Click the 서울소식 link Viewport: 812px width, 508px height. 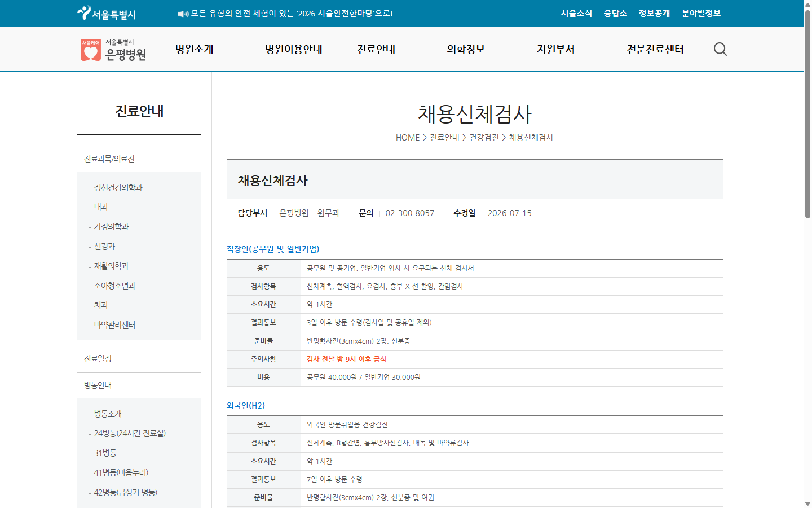(x=576, y=13)
